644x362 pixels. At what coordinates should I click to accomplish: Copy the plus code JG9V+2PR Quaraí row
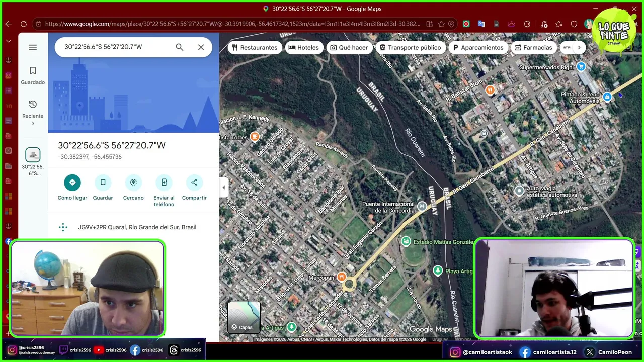click(133, 227)
